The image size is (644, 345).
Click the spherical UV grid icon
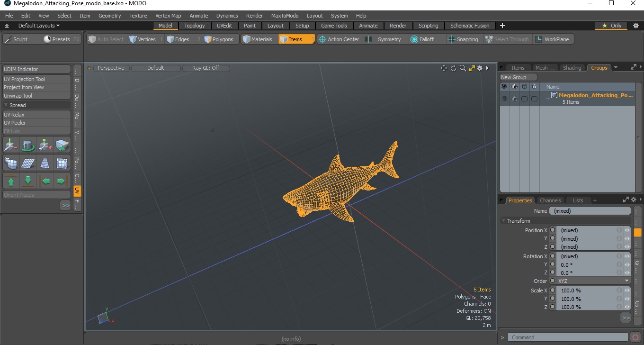click(62, 163)
